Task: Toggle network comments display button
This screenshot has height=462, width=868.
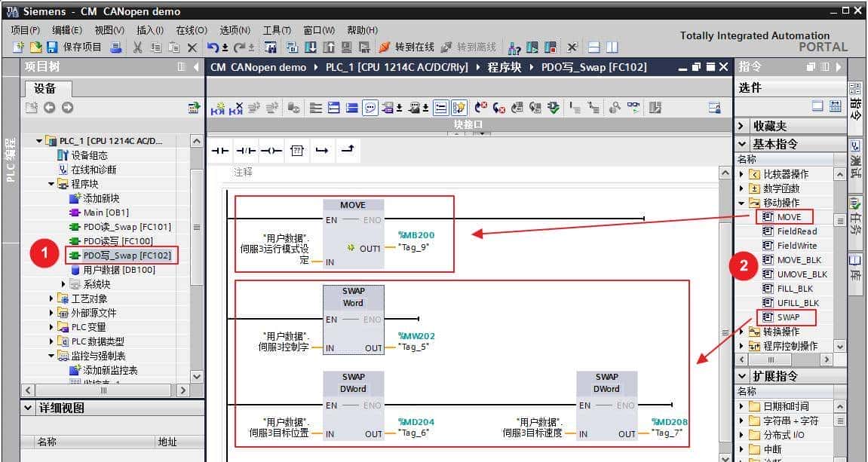Action: tap(370, 108)
